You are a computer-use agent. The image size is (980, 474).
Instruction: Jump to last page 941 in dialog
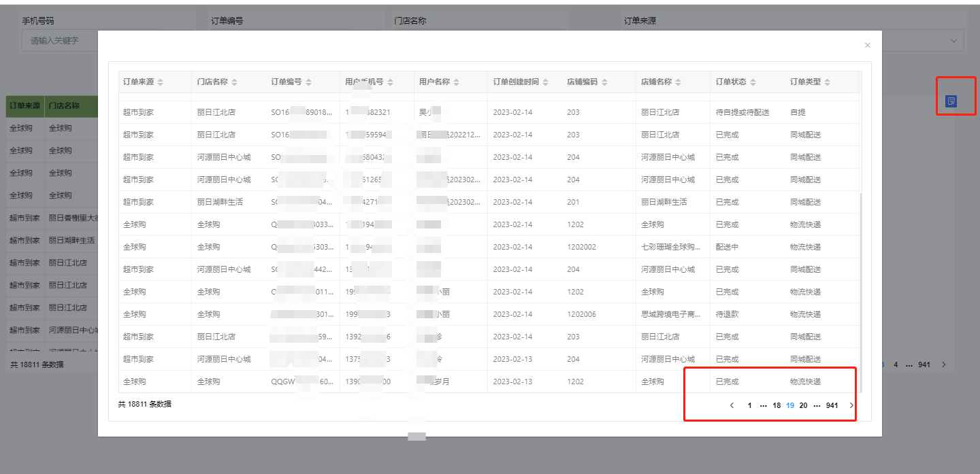[x=832, y=405]
